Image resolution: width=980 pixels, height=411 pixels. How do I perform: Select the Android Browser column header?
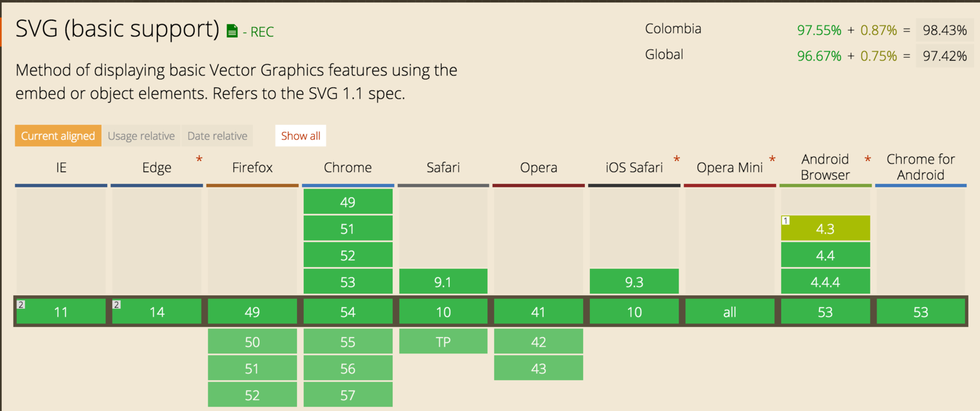coord(825,167)
